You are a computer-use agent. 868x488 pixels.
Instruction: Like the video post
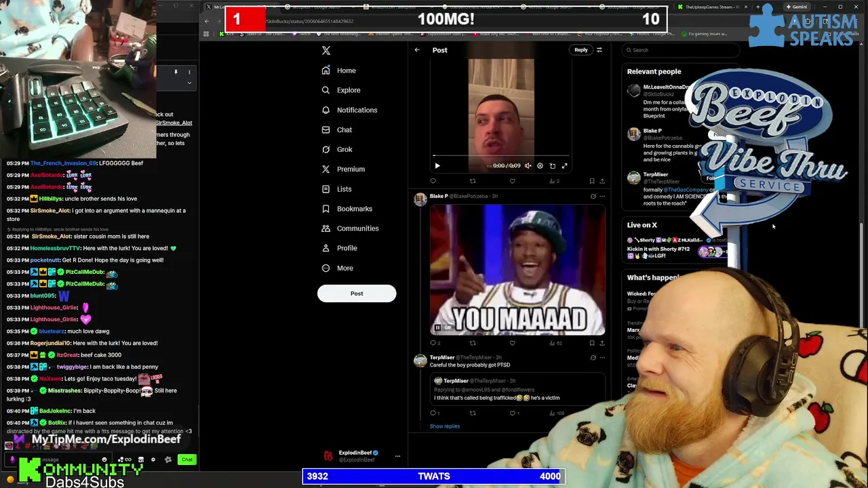pos(512,181)
